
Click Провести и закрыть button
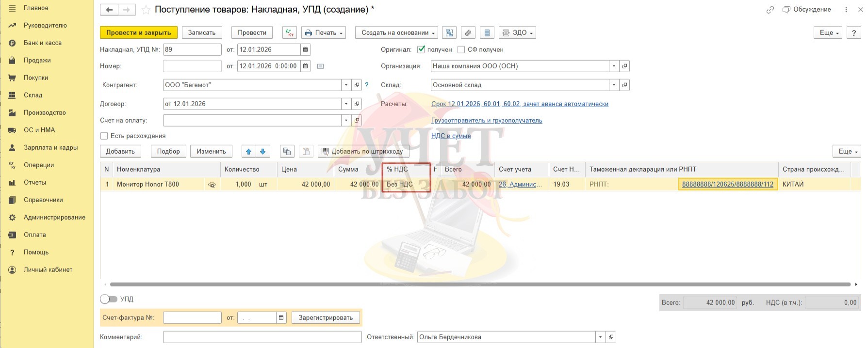point(138,33)
